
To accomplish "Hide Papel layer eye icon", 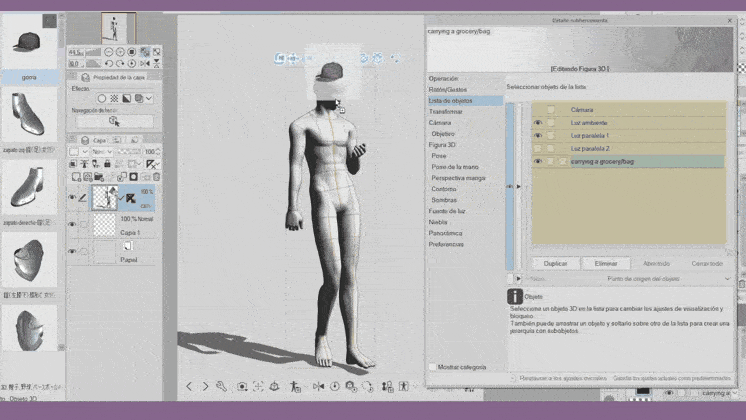I will pyautogui.click(x=72, y=251).
